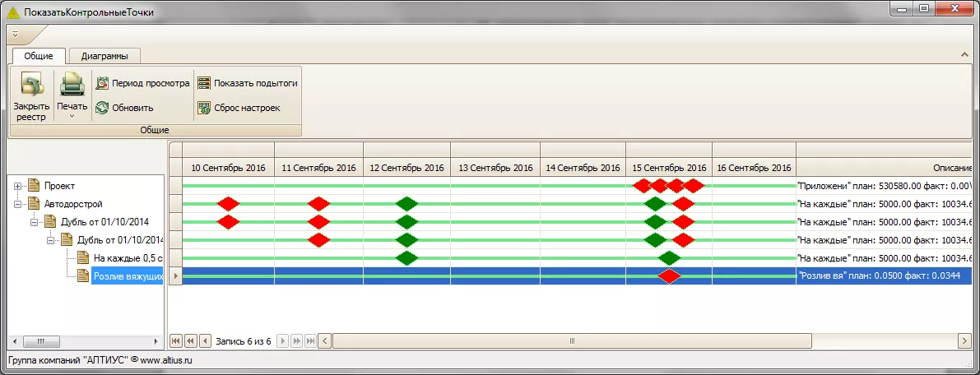The image size is (980, 375).
Task: Click the timeline horizontal scrollbar thumb
Action: (572, 340)
